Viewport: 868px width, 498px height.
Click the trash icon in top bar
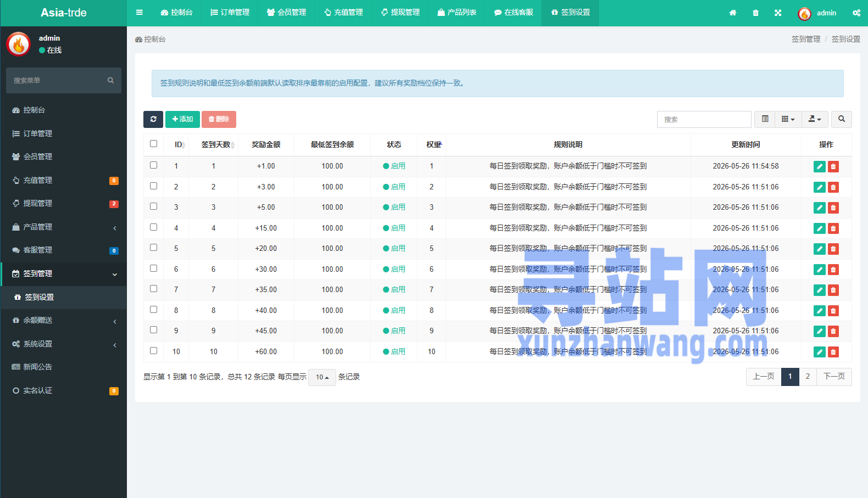pyautogui.click(x=755, y=13)
